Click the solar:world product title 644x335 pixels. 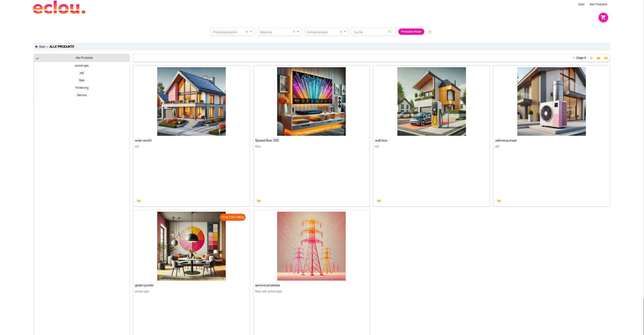point(143,140)
